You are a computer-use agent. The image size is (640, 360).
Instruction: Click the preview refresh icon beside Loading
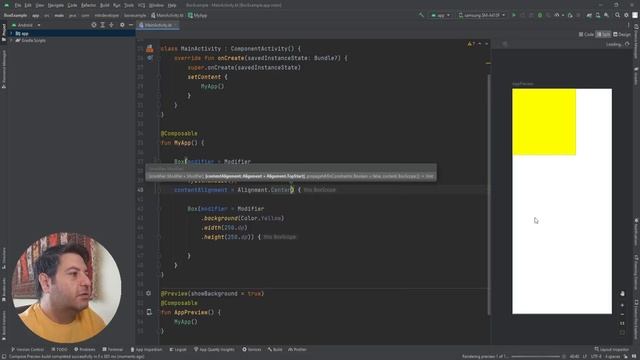[x=627, y=44]
